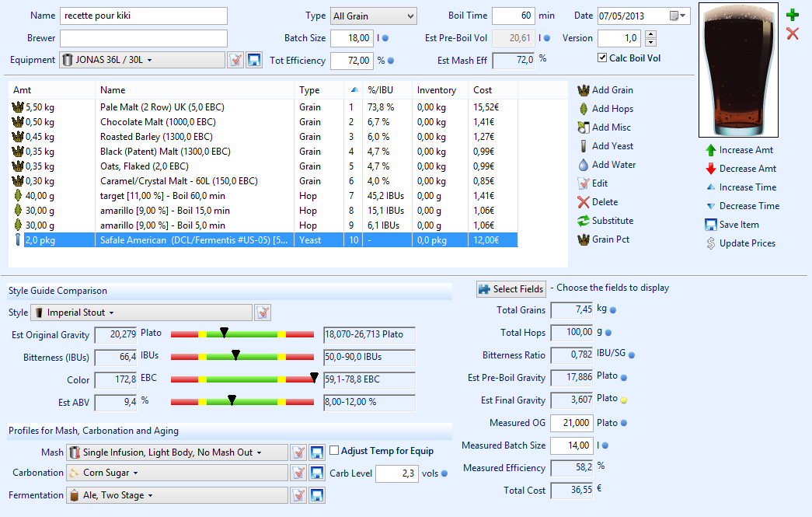Open the Type All Grain dropdown
The image size is (812, 517).
click(x=373, y=16)
